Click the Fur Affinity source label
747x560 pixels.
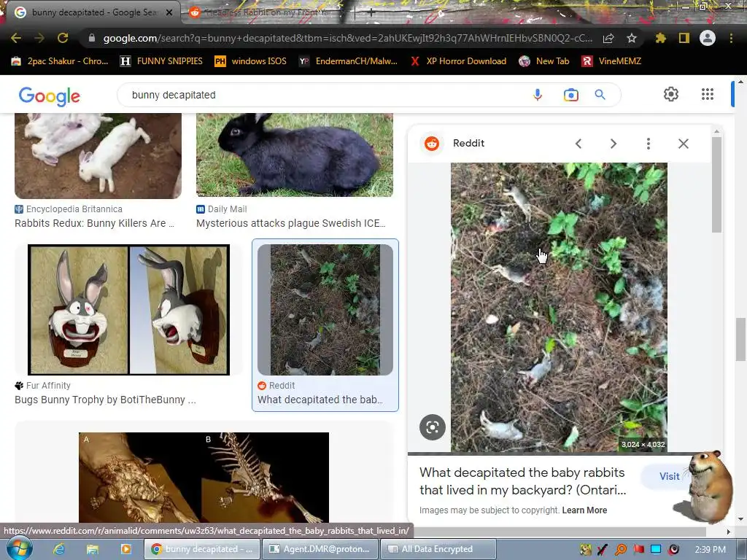click(48, 386)
